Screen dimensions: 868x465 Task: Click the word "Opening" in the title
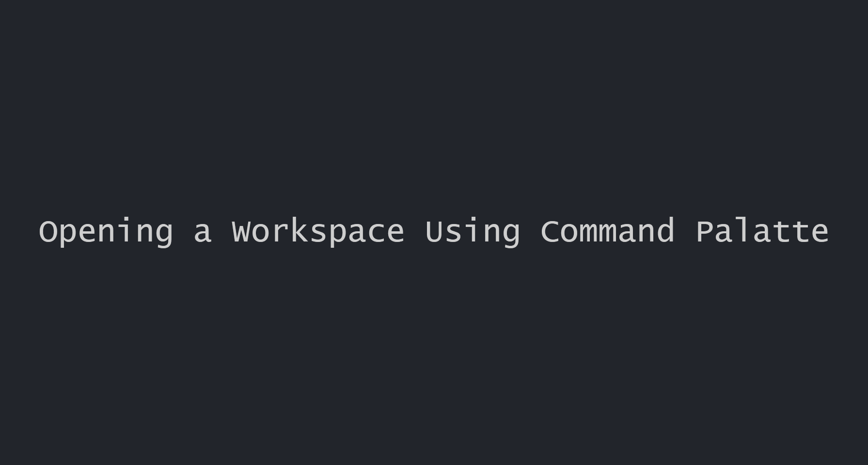pos(106,232)
